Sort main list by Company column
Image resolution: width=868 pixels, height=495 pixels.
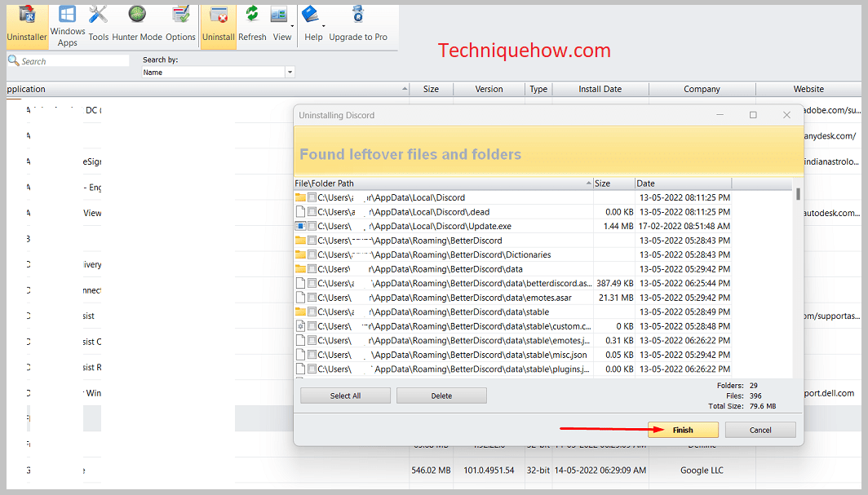click(702, 89)
